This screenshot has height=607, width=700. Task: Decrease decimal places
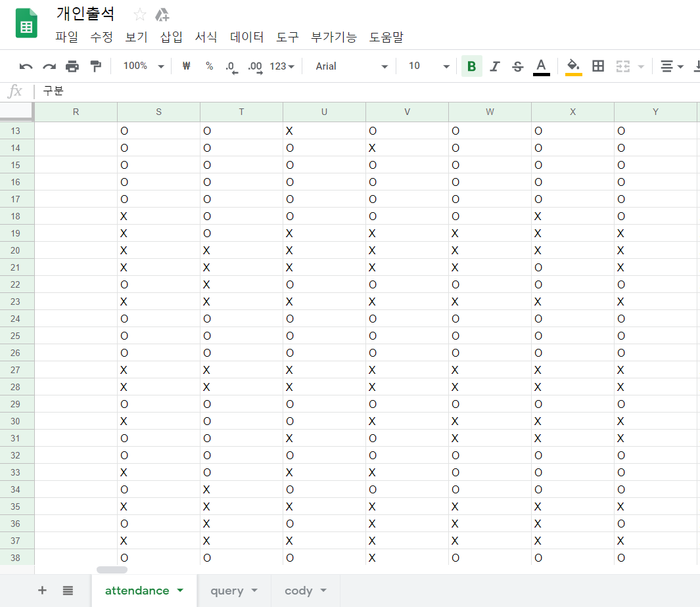232,67
